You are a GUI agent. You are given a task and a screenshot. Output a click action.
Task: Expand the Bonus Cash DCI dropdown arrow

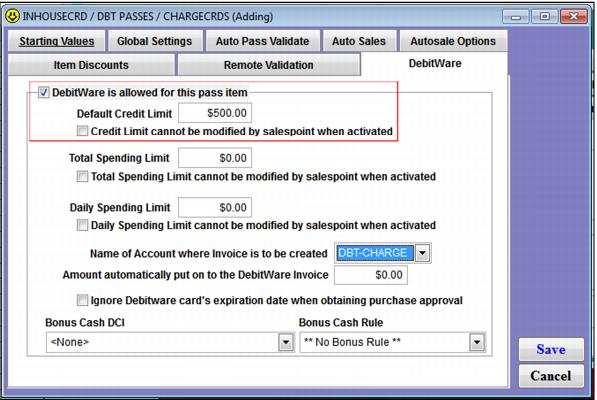(x=286, y=342)
